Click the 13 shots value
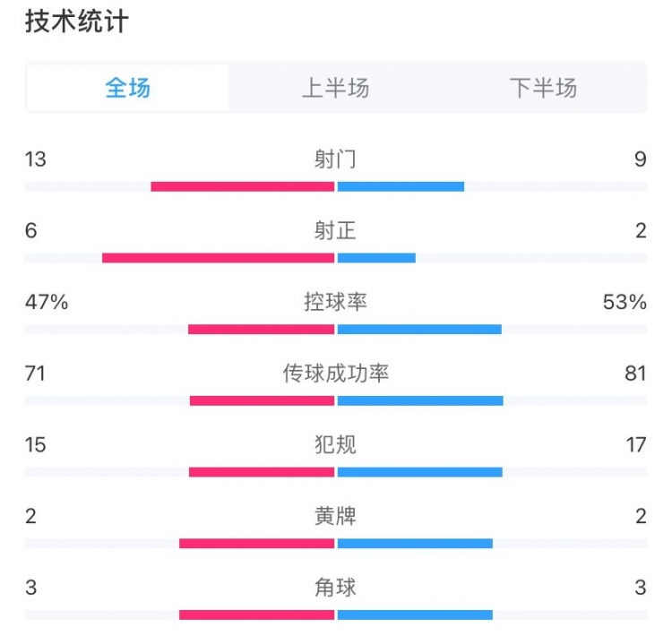The height and width of the screenshot is (636, 672). [36, 159]
